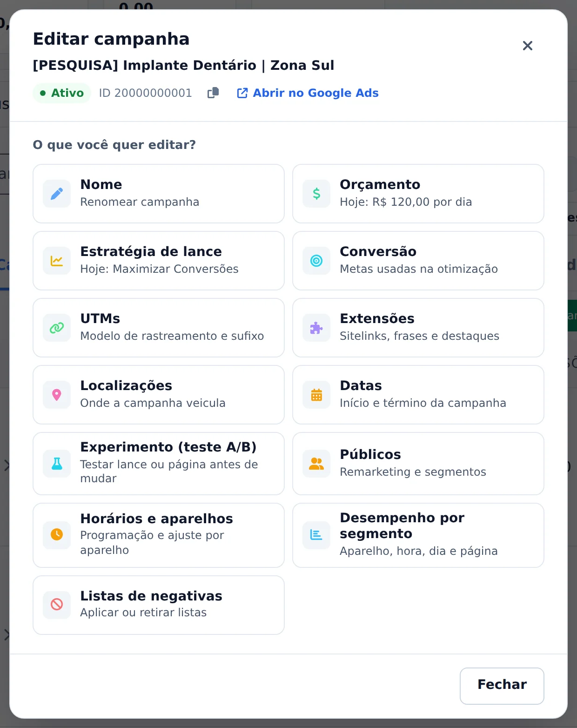
Task: Open the Experimento (teste A/B) heading
Action: click(x=168, y=447)
